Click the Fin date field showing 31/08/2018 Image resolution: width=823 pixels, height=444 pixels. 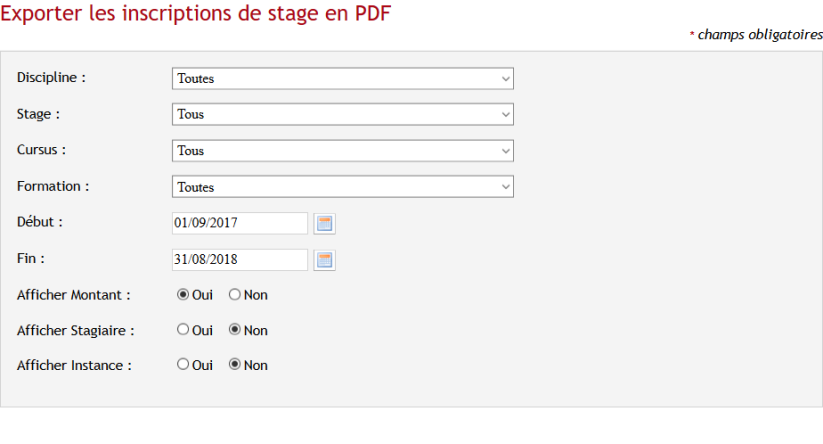coord(240,260)
